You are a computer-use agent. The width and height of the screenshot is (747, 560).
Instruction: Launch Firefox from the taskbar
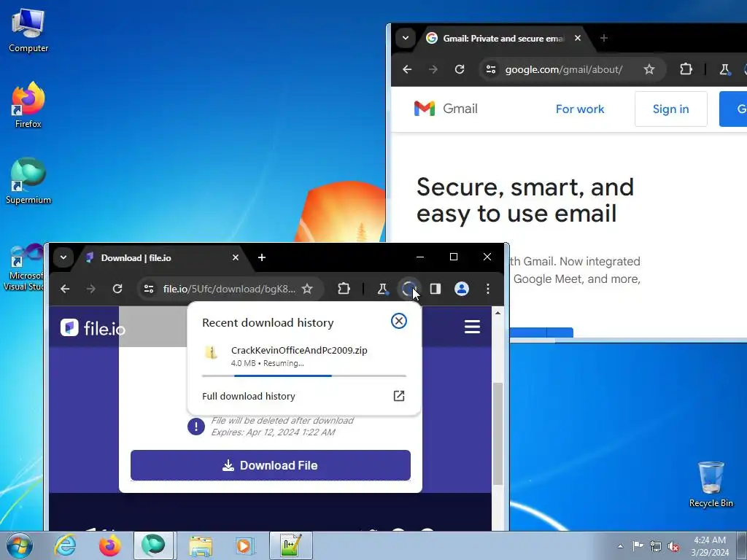click(x=109, y=545)
